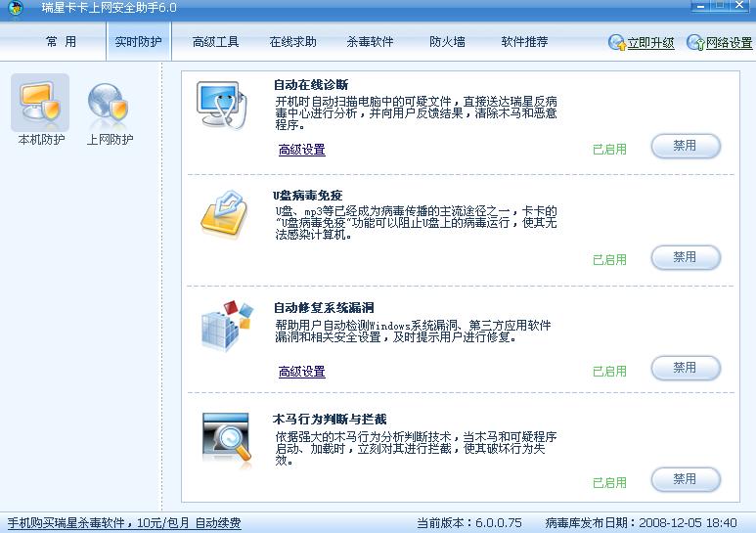Disable 自动在线诊断 with its 禁用 button
This screenshot has width=756, height=533.
tap(686, 146)
